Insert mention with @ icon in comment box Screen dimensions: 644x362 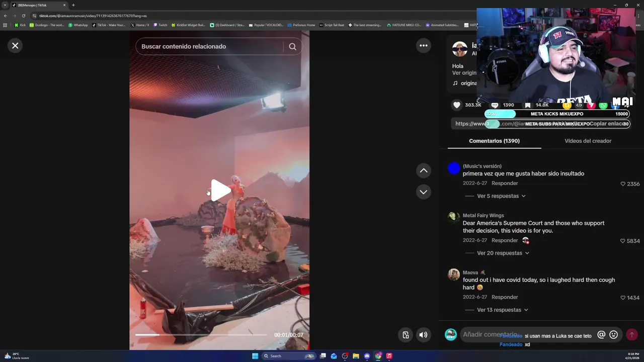(601, 334)
